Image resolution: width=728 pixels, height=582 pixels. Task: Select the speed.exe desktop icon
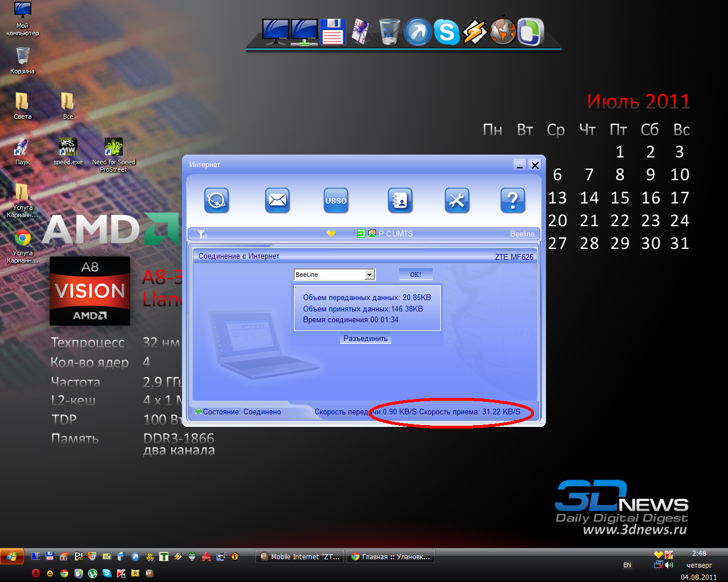tap(68, 151)
